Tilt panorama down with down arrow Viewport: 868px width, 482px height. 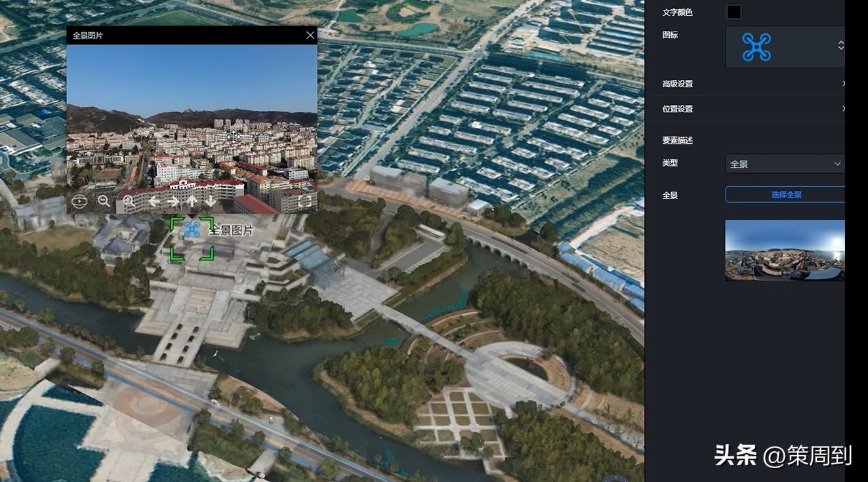[210, 201]
